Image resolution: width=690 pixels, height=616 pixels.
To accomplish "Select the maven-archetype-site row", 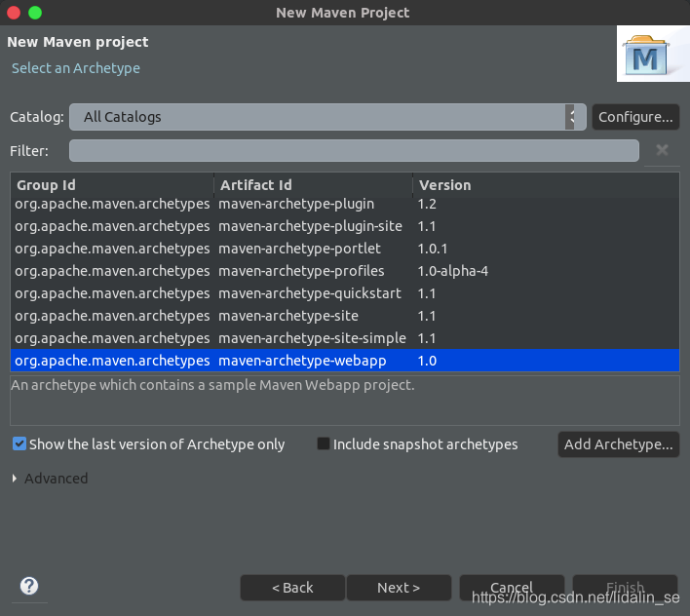I will 345,316.
